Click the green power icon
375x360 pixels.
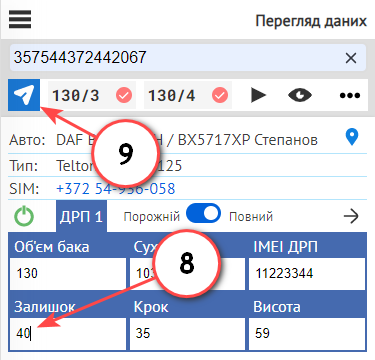(24, 216)
